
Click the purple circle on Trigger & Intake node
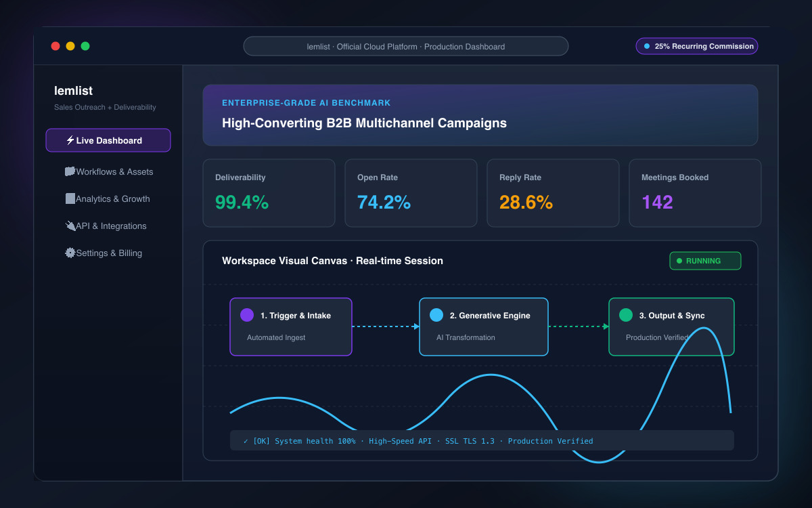pos(247,315)
